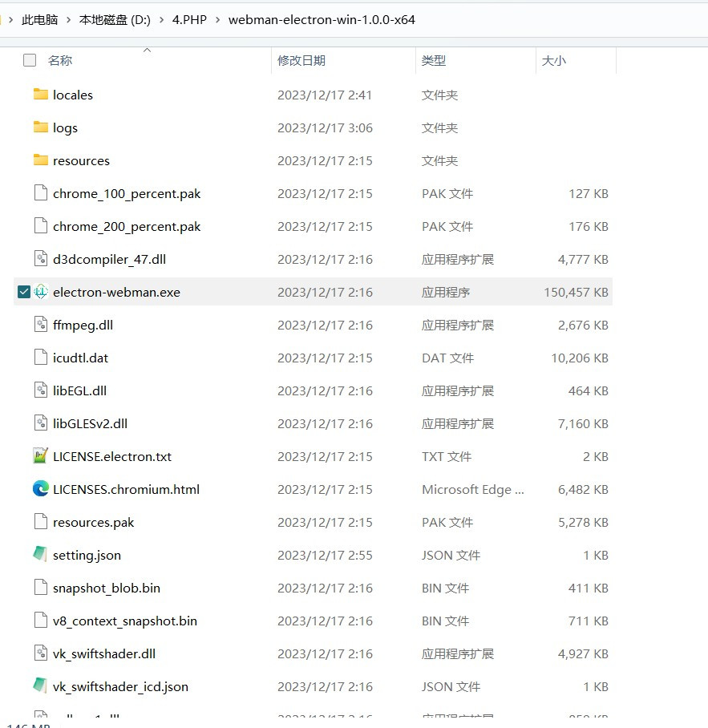Click the libEGL.dll file icon
The height and width of the screenshot is (728, 708).
(x=41, y=390)
